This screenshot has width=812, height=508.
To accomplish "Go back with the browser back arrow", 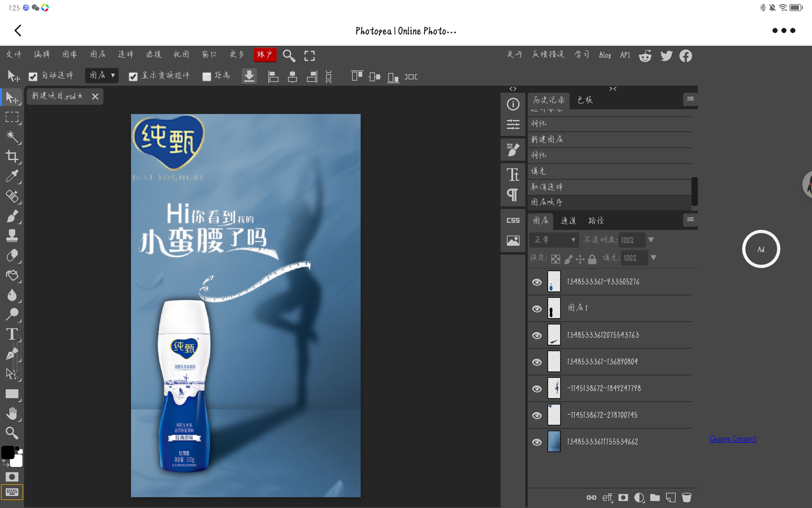I will [x=18, y=30].
